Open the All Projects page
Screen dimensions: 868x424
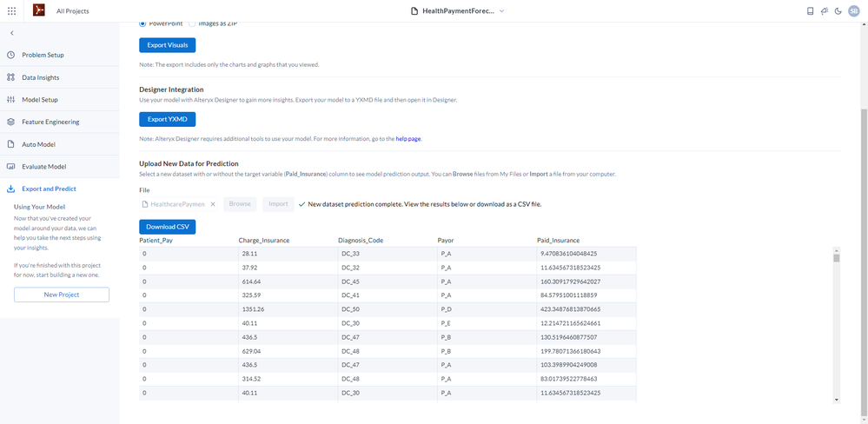coord(72,11)
